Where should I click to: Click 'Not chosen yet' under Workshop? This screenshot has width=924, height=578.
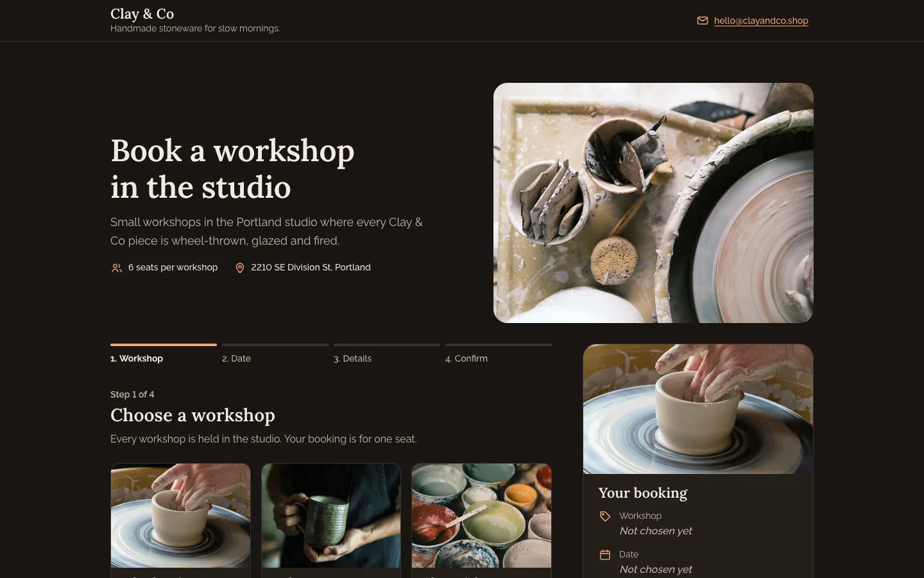tap(656, 531)
